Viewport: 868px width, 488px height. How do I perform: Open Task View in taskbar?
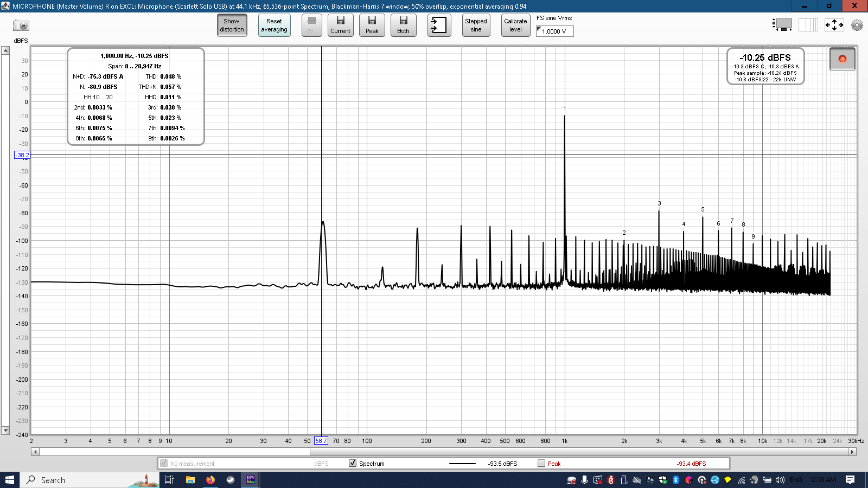click(169, 480)
